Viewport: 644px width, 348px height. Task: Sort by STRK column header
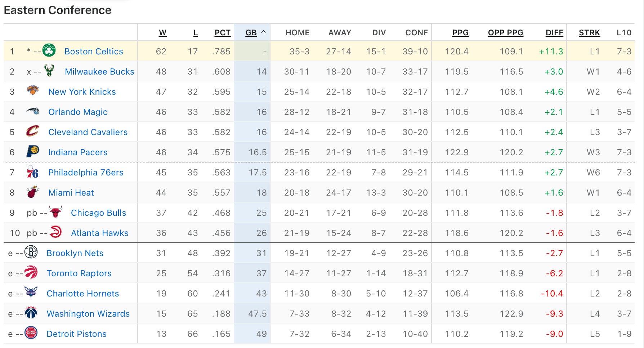[x=589, y=33]
